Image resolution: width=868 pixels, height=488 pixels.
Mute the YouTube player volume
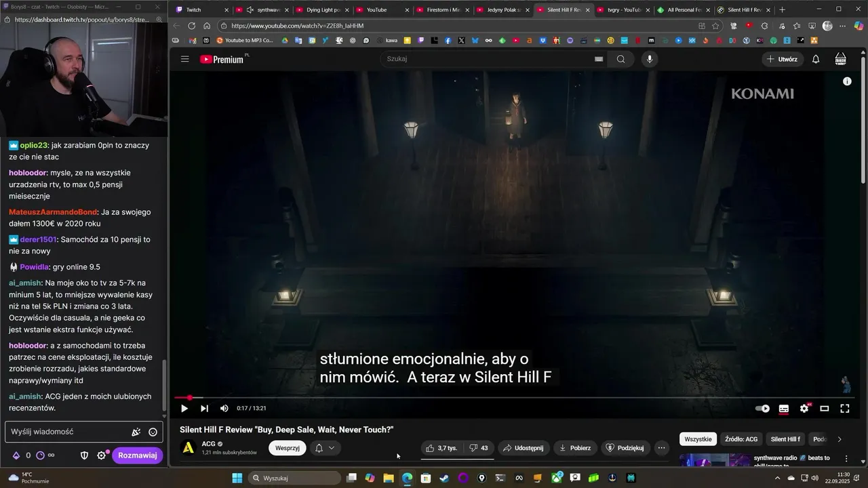pos(224,408)
